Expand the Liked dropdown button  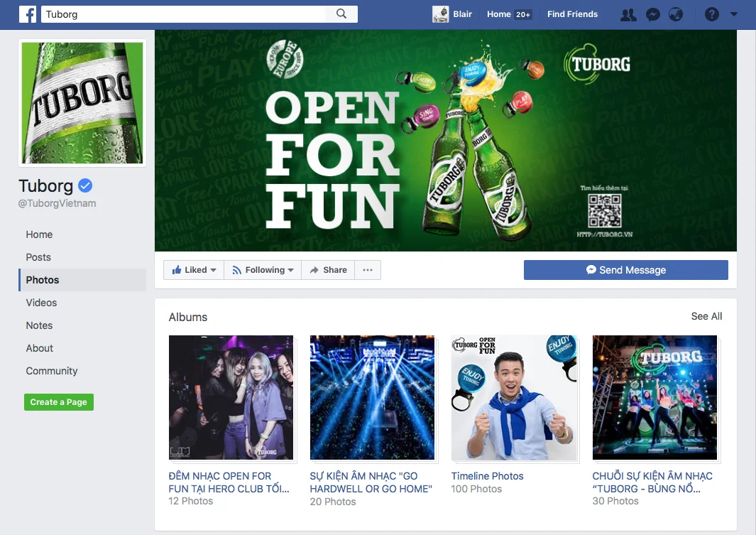194,270
